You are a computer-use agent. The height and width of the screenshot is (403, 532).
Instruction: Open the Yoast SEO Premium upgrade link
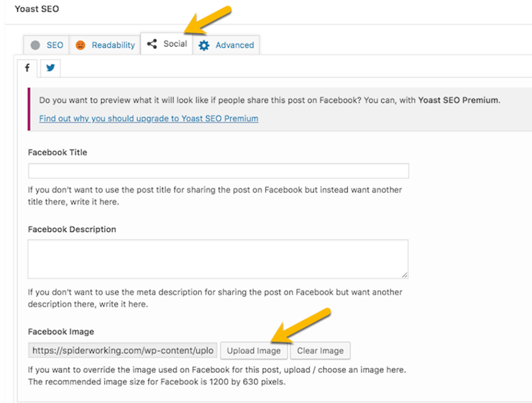point(149,119)
